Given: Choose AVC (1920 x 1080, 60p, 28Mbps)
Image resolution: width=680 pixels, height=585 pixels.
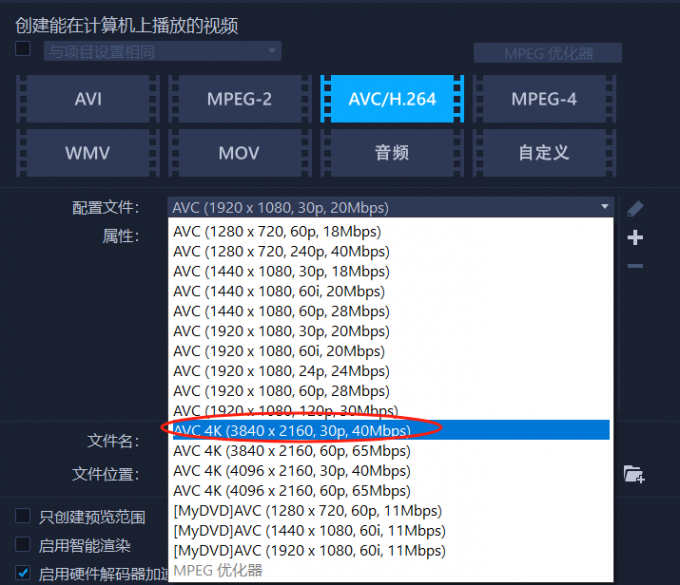Looking at the screenshot, I should point(391,391).
